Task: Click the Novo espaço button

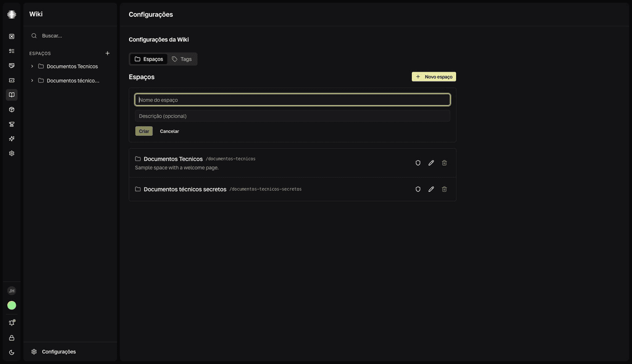Action: (x=434, y=77)
